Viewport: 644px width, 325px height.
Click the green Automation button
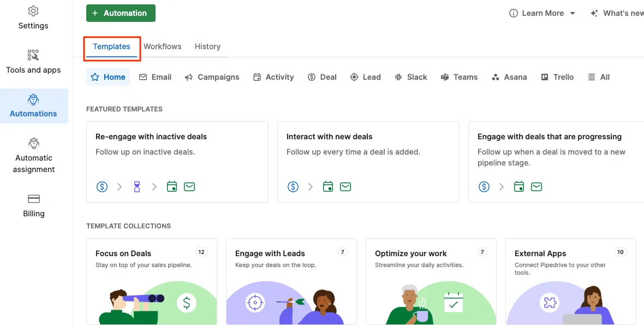tap(121, 13)
